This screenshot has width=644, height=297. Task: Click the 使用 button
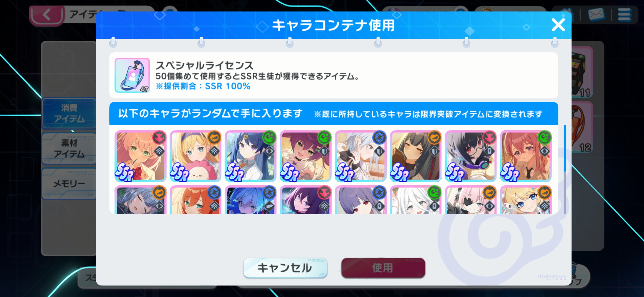pyautogui.click(x=383, y=268)
